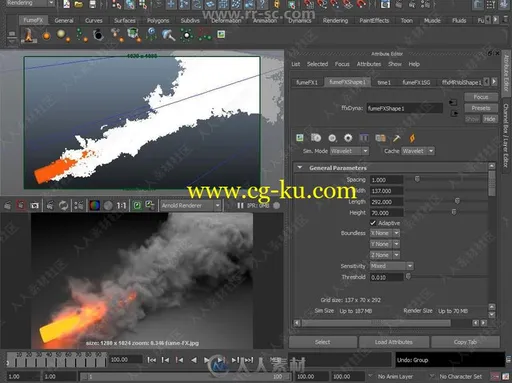Screen dimensions: 512x383
Task: Open the Polygons shelf tab
Action: point(158,21)
